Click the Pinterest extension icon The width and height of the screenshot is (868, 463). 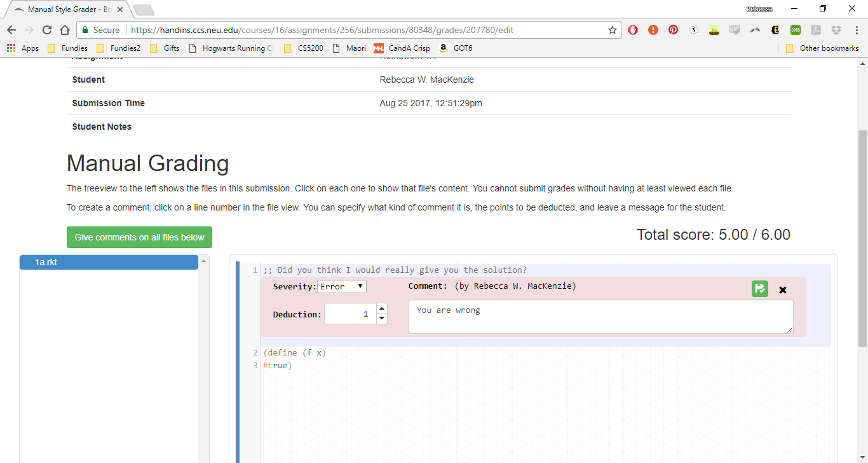[673, 30]
